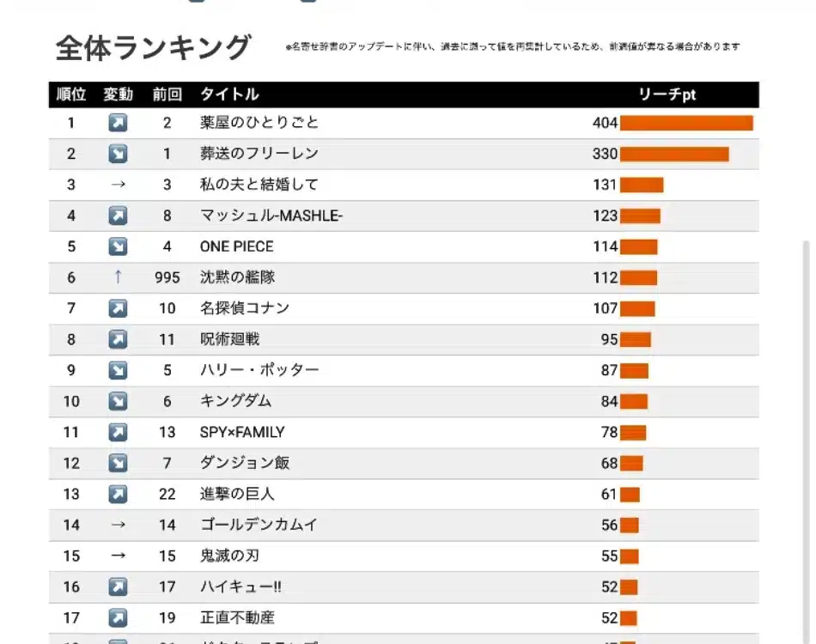Image resolution: width=816 pixels, height=644 pixels.
Task: Select the SPY×FAMILY title
Action: pyautogui.click(x=242, y=432)
